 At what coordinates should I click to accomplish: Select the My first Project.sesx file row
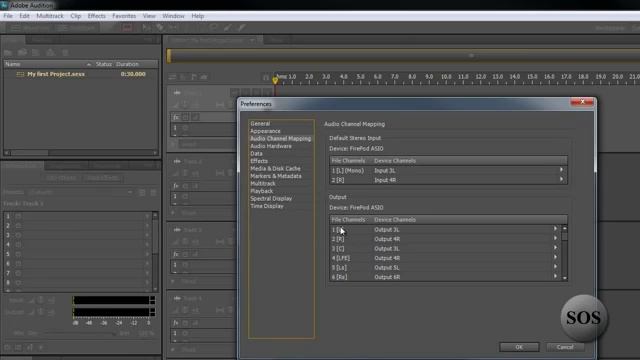coord(81,74)
